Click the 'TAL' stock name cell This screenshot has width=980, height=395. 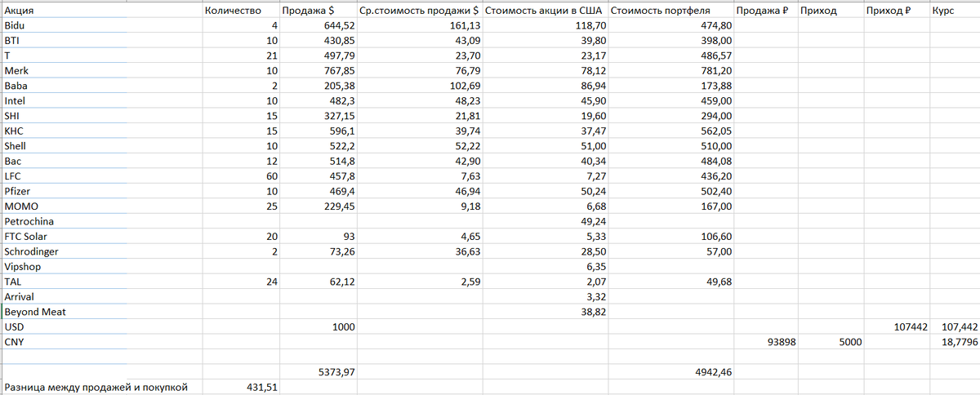tap(101, 281)
